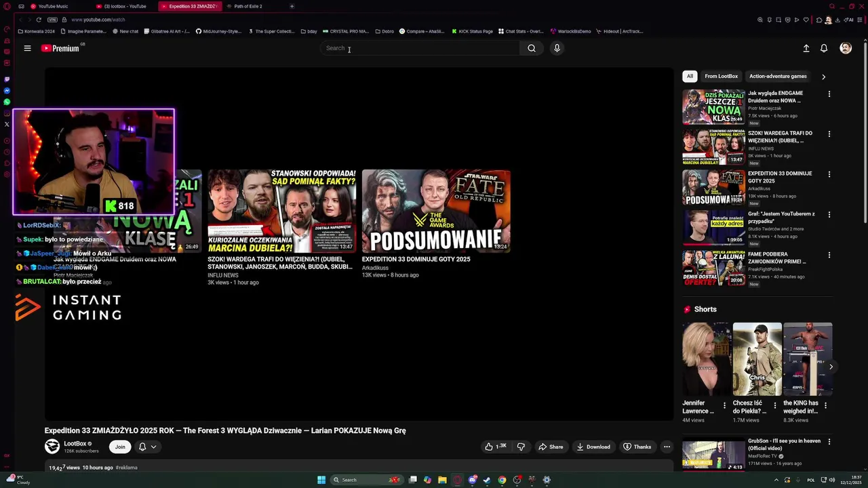Open Discord from the taskbar
Image resolution: width=868 pixels, height=488 pixels.
pos(473,480)
